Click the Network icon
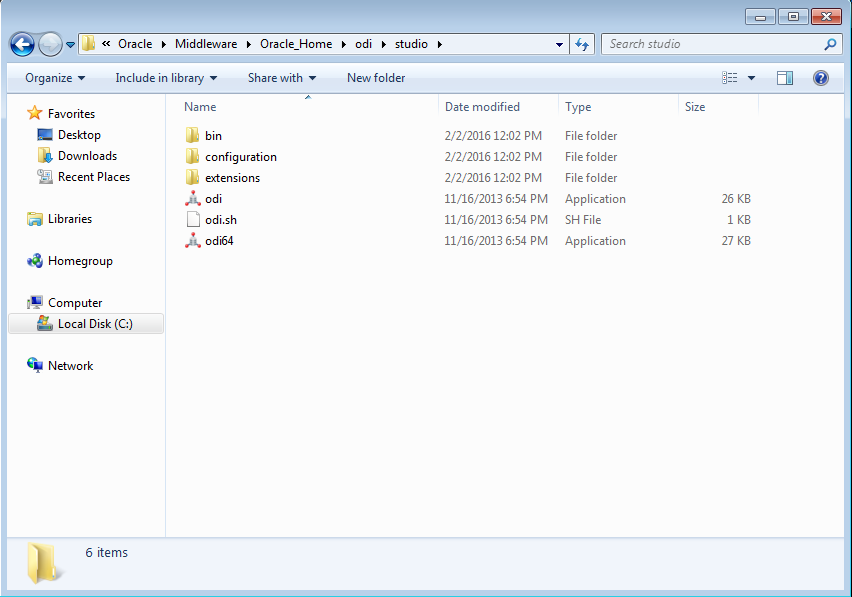Viewport: 852px width, 597px height. [35, 365]
